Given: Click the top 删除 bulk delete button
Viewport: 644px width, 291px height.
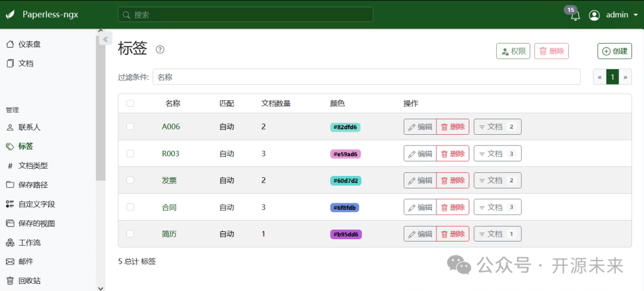Looking at the screenshot, I should click(551, 51).
